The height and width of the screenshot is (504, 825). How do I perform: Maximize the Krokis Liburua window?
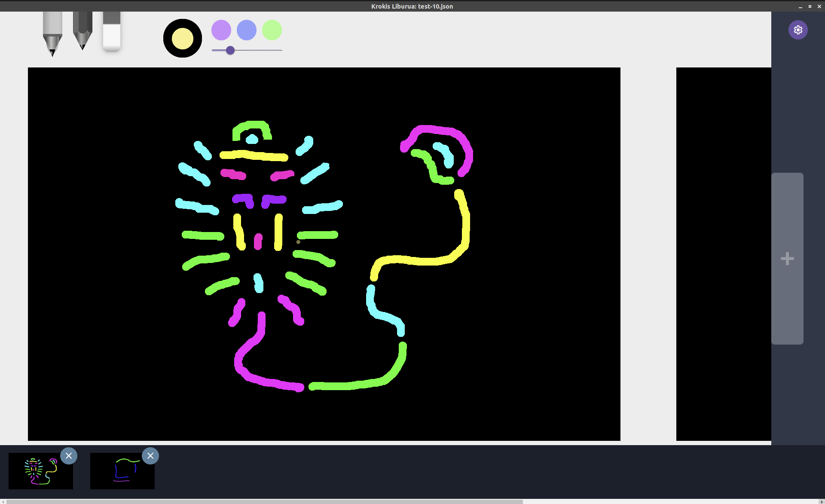[x=810, y=6]
